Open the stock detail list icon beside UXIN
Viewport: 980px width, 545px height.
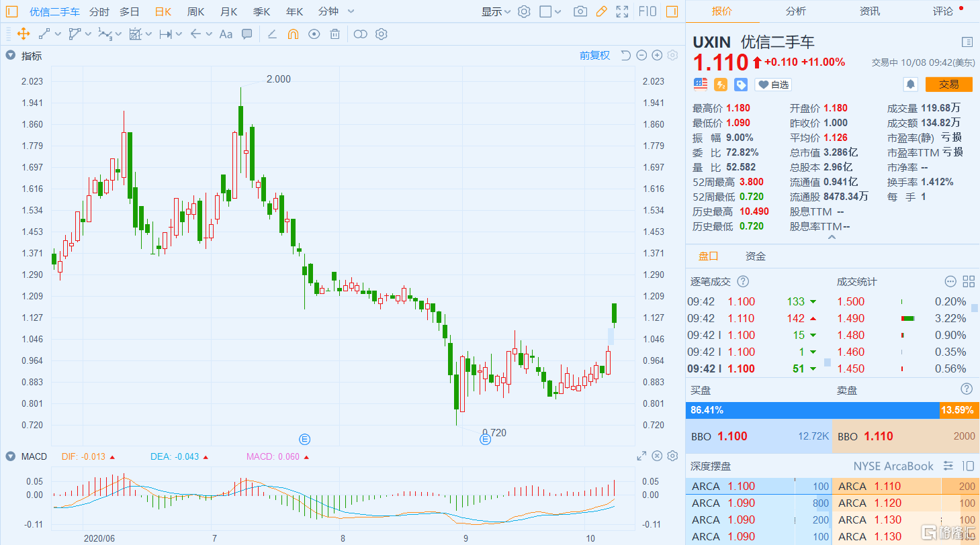[967, 42]
